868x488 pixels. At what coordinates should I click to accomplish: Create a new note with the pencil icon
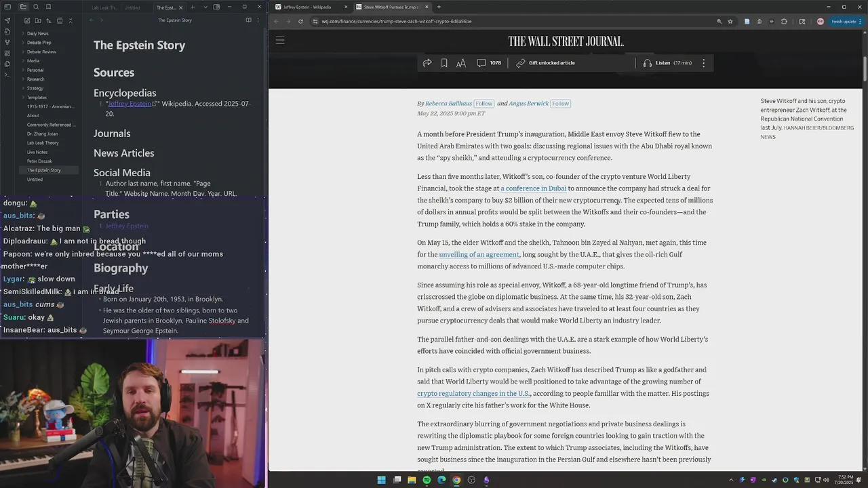tap(26, 20)
